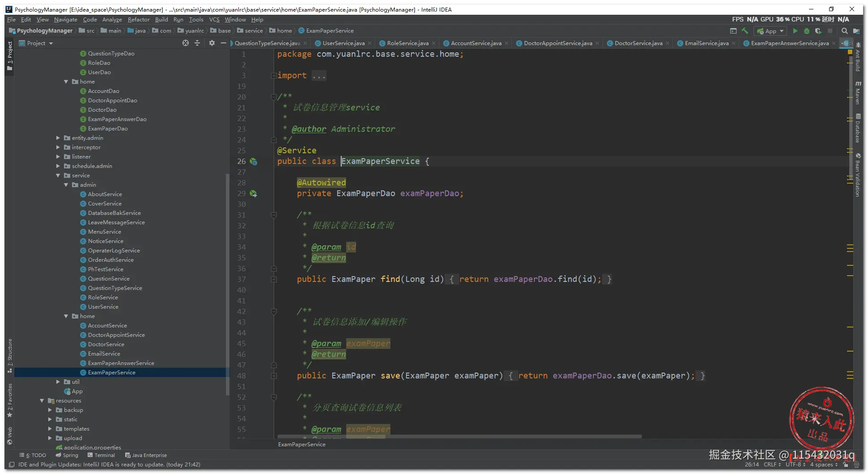
Task: Run App with coverage icon
Action: click(818, 31)
